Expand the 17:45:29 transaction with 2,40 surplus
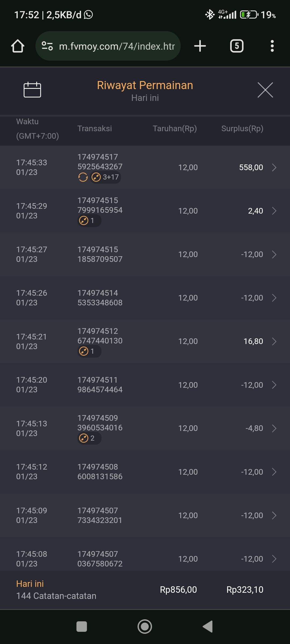This screenshot has width=290, height=644. (x=274, y=211)
